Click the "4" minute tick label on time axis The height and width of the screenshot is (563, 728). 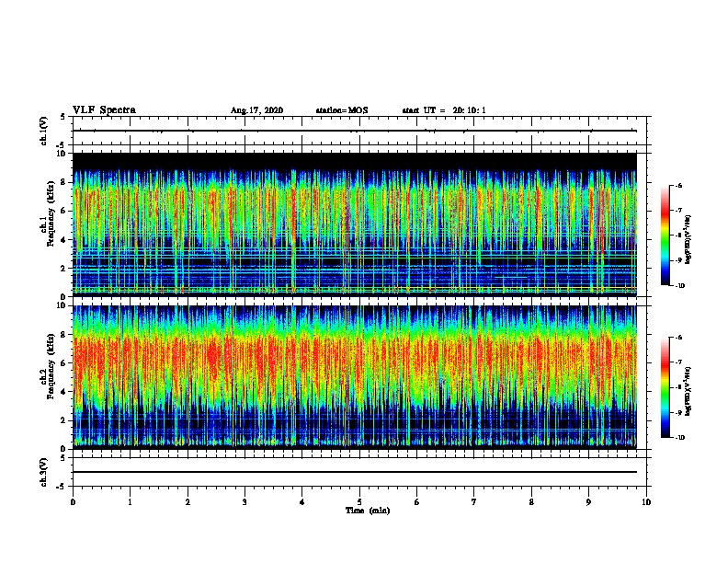302,502
